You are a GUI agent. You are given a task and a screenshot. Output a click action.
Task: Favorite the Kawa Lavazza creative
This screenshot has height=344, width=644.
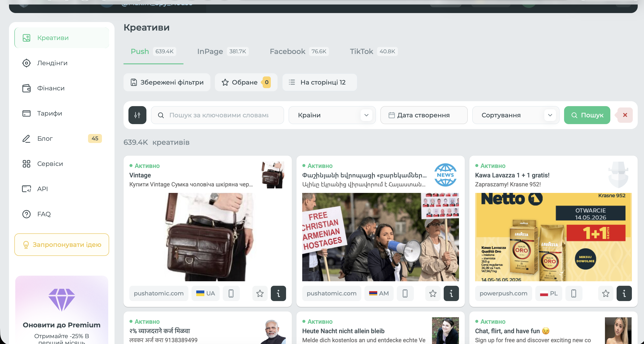click(x=606, y=293)
